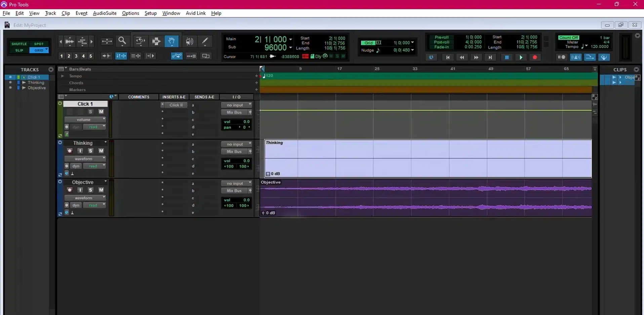Viewport: 644px width, 315px height.
Task: Toggle the Wait for Note button
Action: [x=561, y=57]
